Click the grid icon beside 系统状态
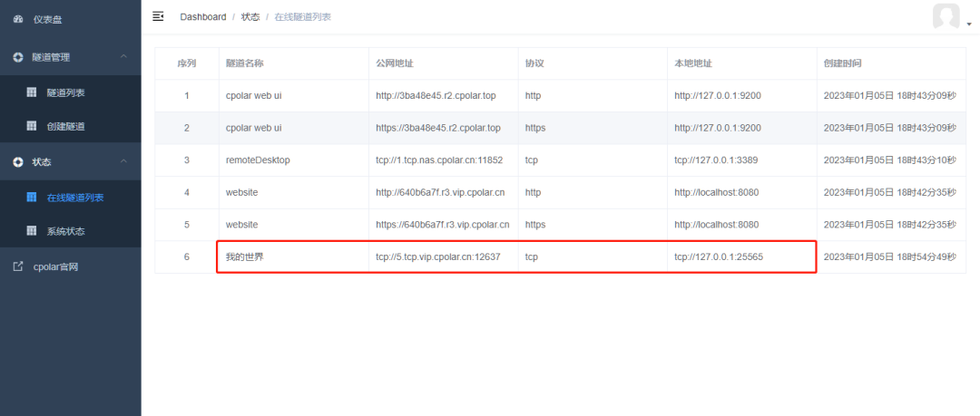Image resolution: width=980 pixels, height=416 pixels. [31, 231]
